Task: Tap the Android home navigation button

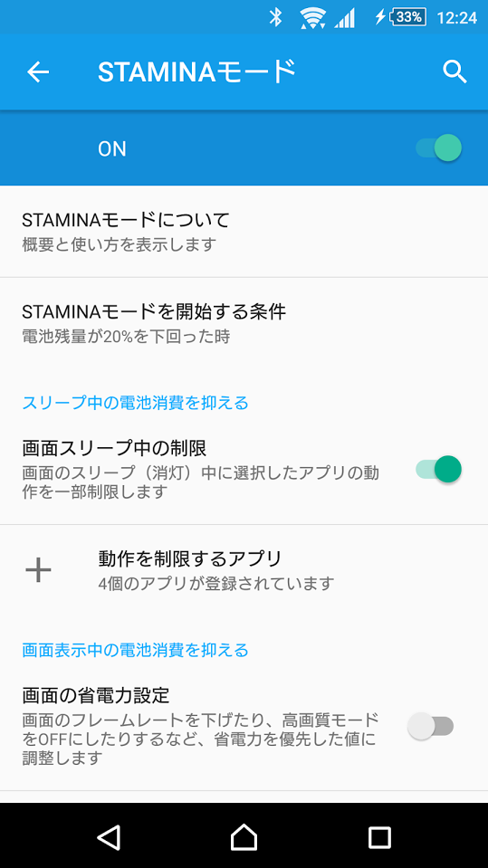Action: coord(244,836)
